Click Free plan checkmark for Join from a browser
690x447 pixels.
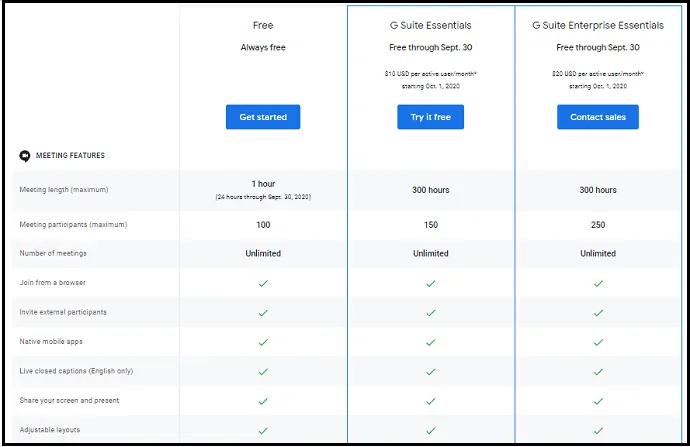tap(263, 283)
